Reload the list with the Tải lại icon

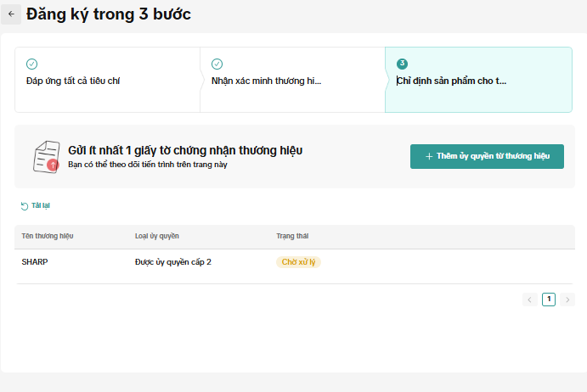pos(25,205)
